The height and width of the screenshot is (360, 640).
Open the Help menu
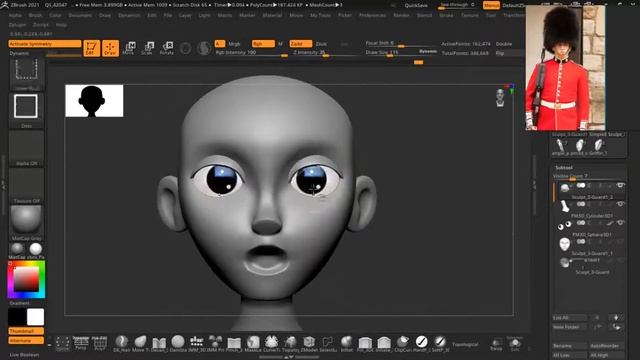pyautogui.click(x=61, y=24)
